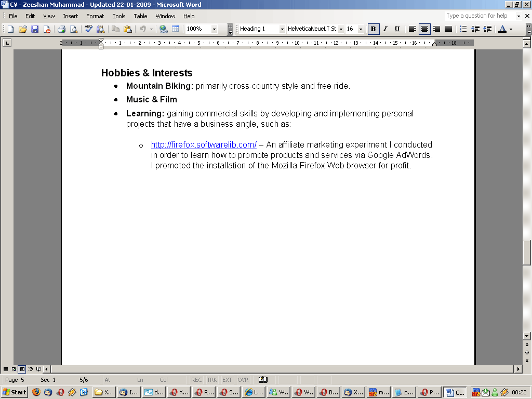Toggle Underline formatting
Viewport: 532px width, 399px height.
pyautogui.click(x=397, y=29)
